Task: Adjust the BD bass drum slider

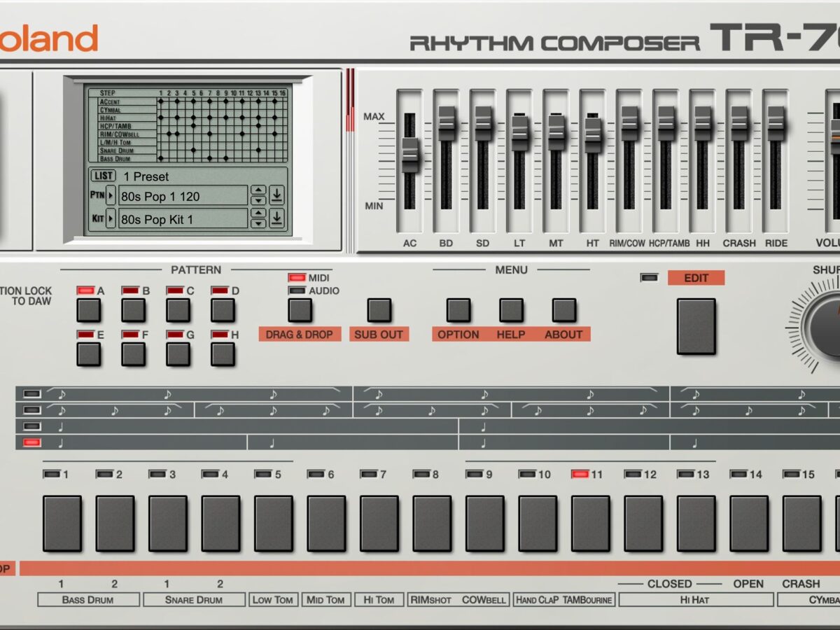Action: (447, 123)
